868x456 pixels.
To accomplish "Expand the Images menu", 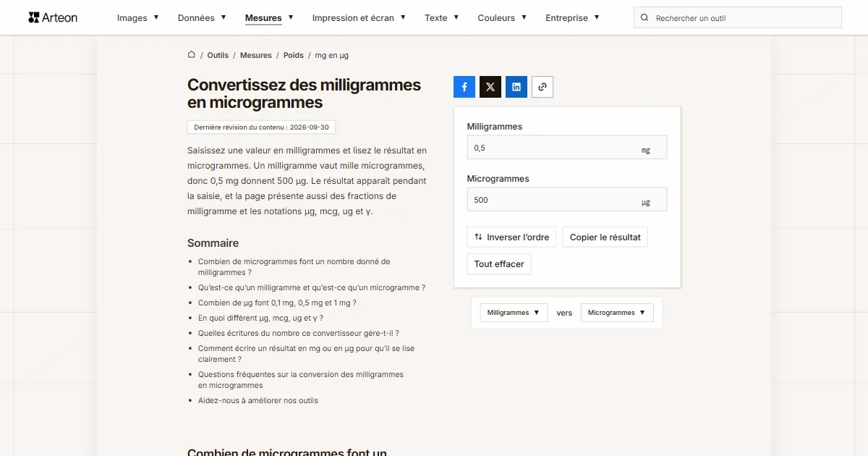I will [x=137, y=18].
